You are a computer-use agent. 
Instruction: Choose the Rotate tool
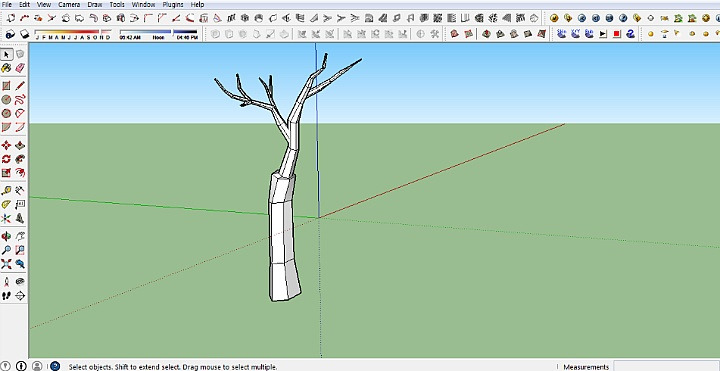coord(6,159)
